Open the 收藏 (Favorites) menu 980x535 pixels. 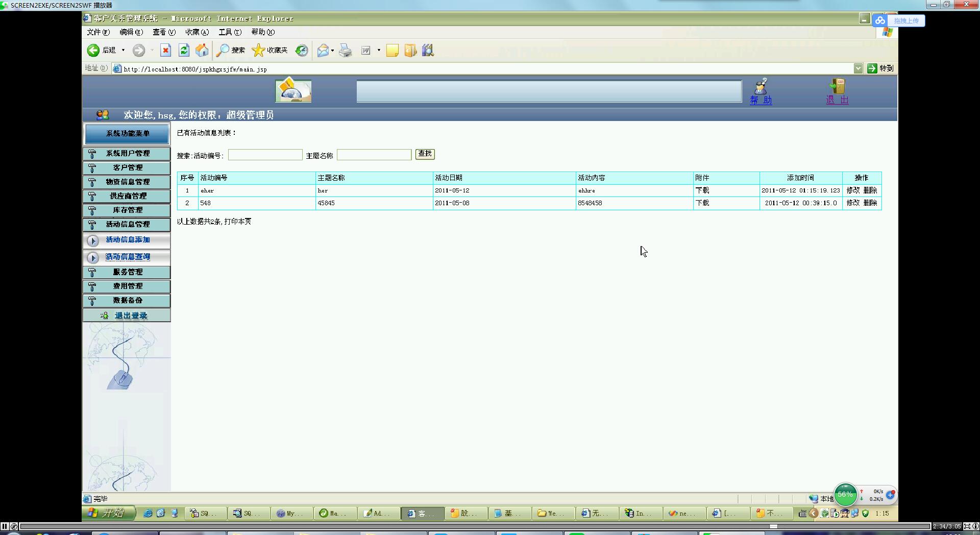(197, 32)
